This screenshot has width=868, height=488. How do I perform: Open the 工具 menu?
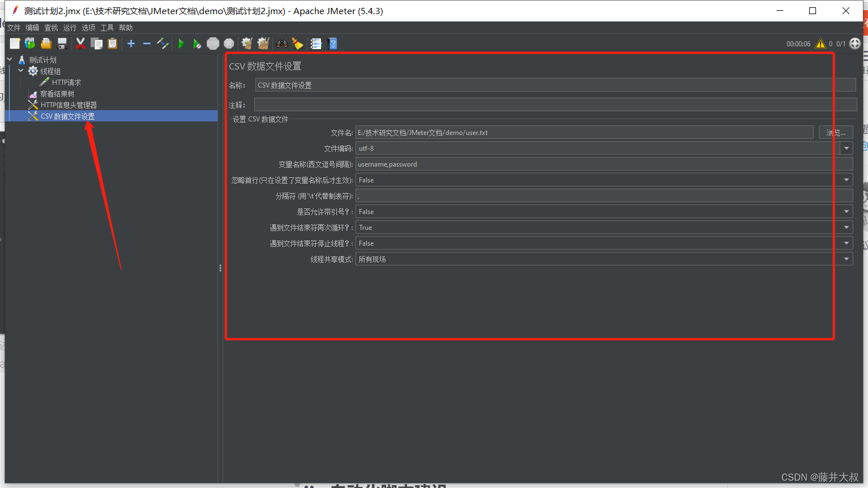coord(107,28)
